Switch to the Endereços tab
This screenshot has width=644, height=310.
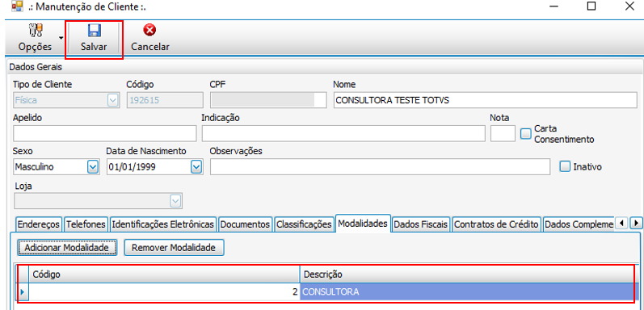click(x=39, y=224)
